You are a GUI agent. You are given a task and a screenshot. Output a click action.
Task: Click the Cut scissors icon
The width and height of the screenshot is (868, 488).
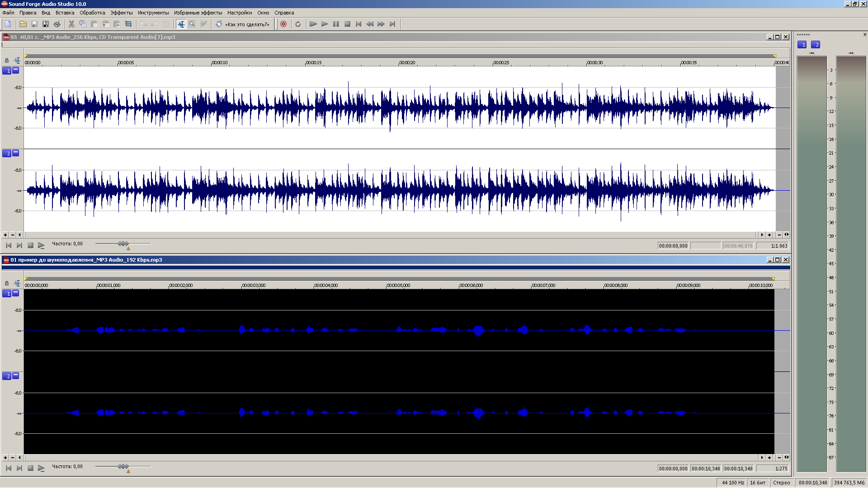[x=71, y=24]
